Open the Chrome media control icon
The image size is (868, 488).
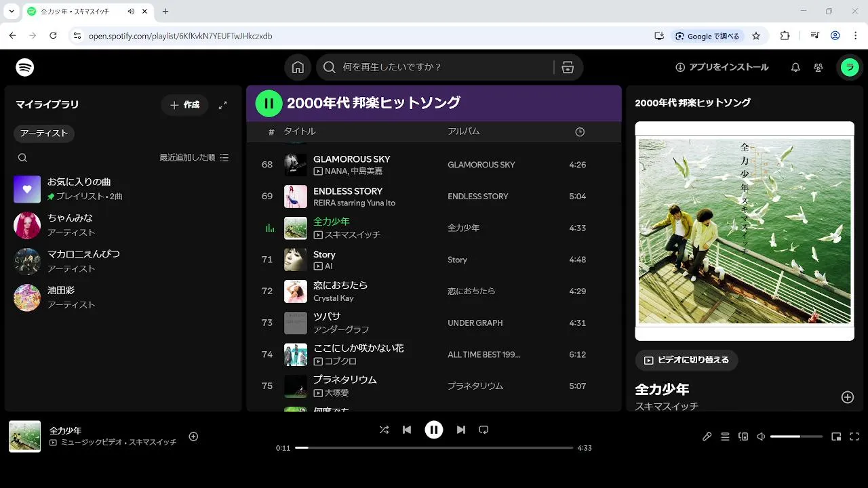[815, 36]
